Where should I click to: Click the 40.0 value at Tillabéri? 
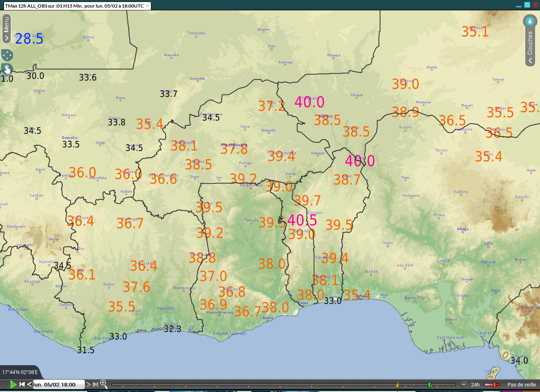[x=309, y=102]
